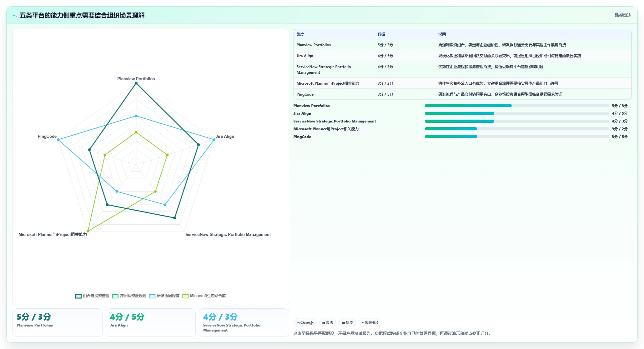
Task: Click blue data point at Jira Align vertex
Action: pos(214,140)
